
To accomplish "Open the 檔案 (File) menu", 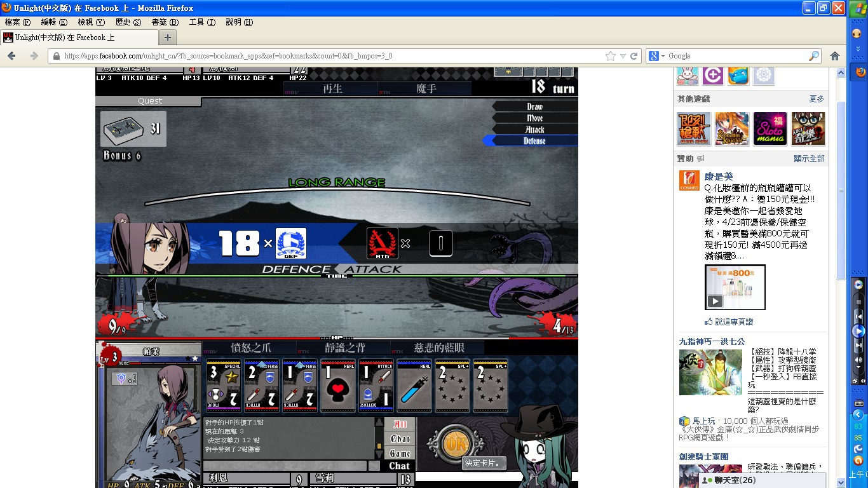I will pyautogui.click(x=18, y=22).
